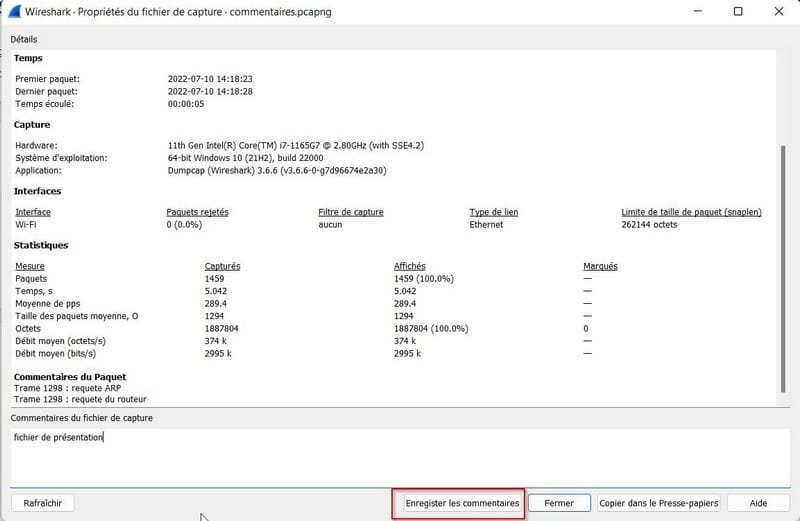Click the Capturés statistics column heading
The image size is (800, 521).
pyautogui.click(x=222, y=266)
